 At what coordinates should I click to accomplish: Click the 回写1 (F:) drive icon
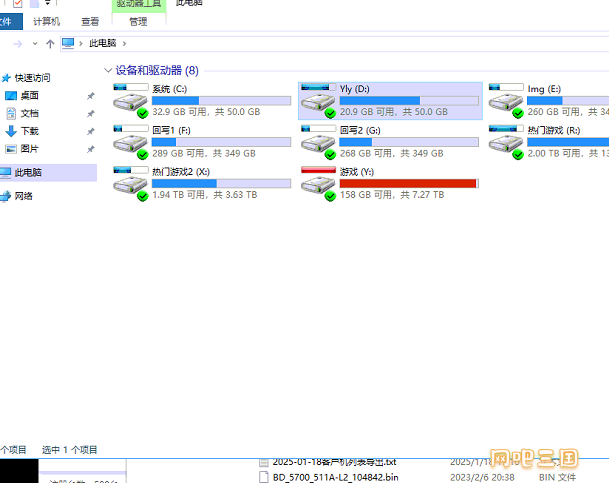[x=130, y=142]
